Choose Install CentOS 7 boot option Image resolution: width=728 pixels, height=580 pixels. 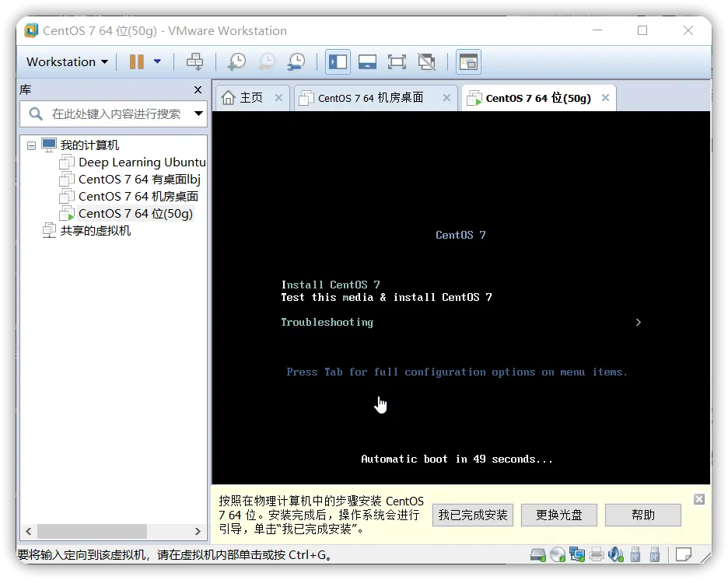[x=331, y=285]
